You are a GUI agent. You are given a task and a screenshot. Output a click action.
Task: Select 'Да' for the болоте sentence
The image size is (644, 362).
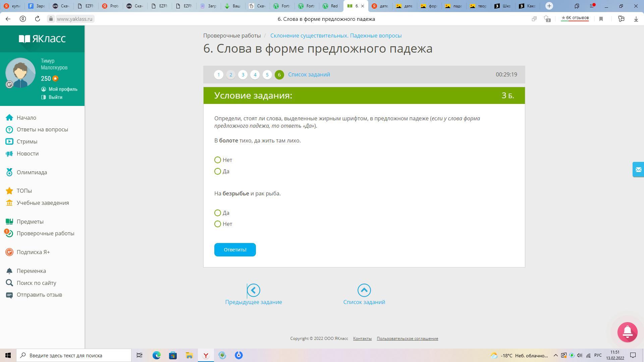pyautogui.click(x=218, y=171)
